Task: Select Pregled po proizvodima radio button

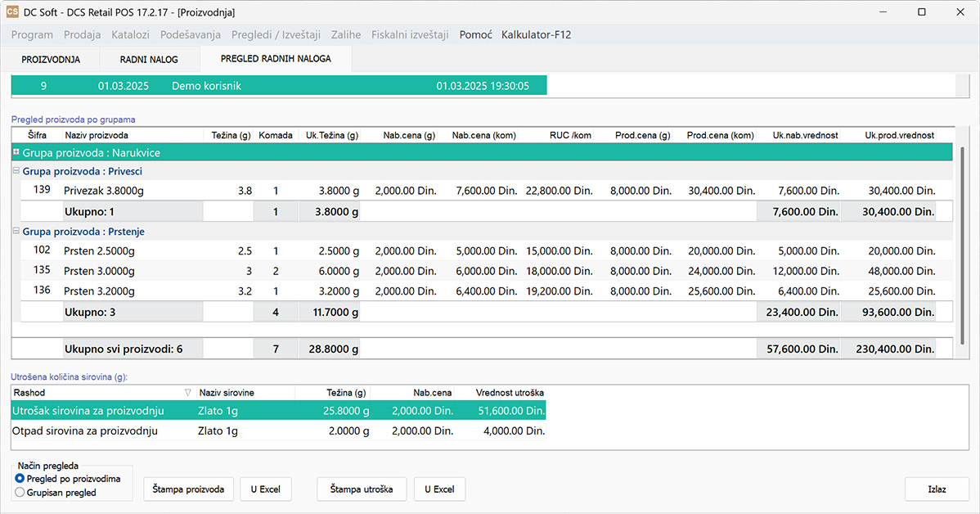Action: pyautogui.click(x=20, y=479)
